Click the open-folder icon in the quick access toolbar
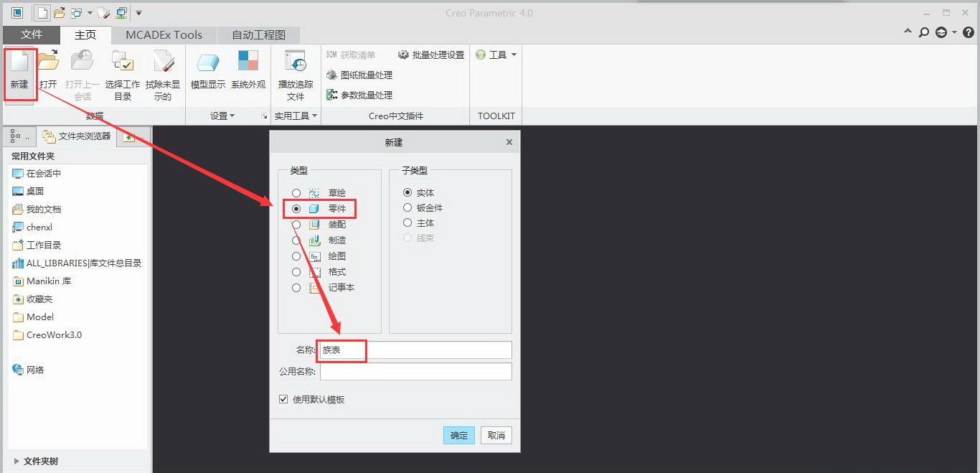 (x=60, y=13)
